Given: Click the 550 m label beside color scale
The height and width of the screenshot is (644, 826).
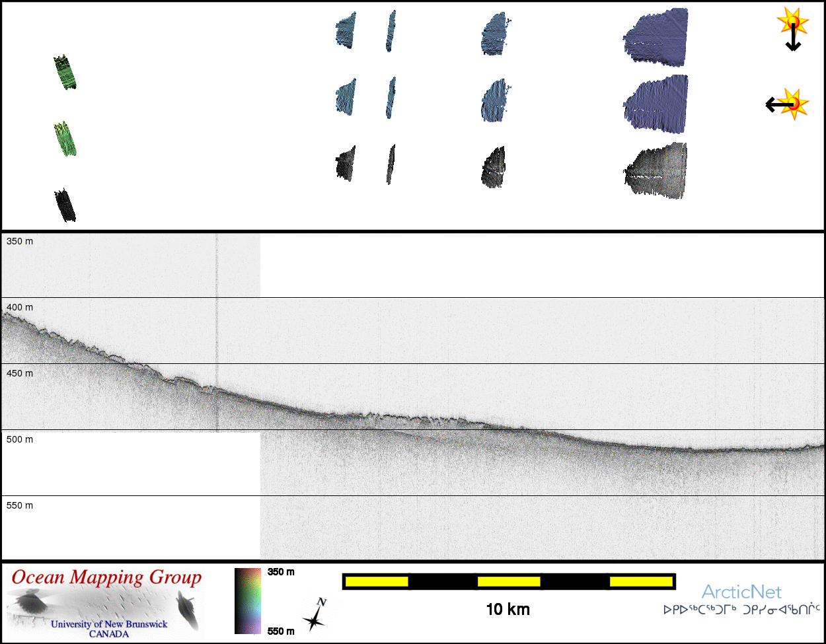Looking at the screenshot, I should (281, 631).
